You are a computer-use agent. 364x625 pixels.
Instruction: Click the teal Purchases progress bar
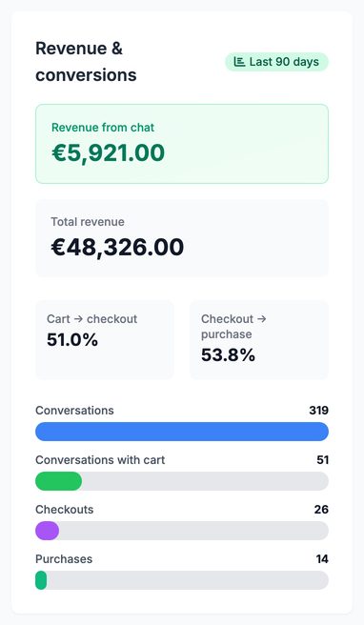point(41,580)
